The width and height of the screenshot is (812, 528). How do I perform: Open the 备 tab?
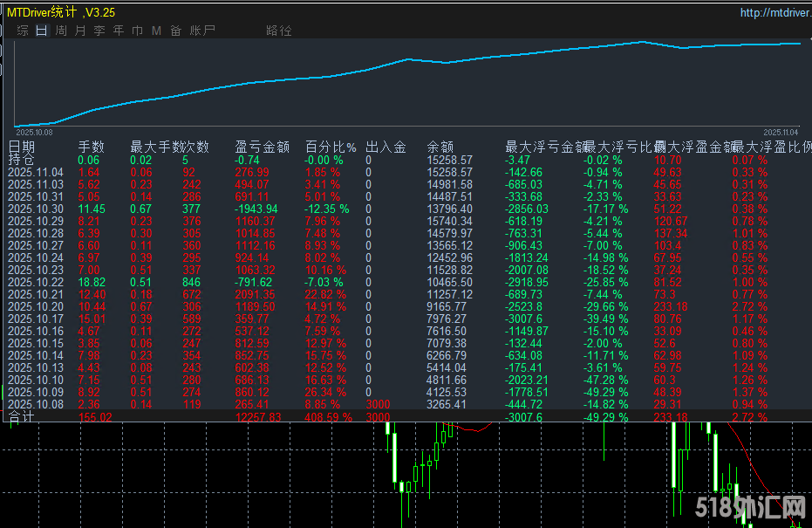pyautogui.click(x=176, y=31)
